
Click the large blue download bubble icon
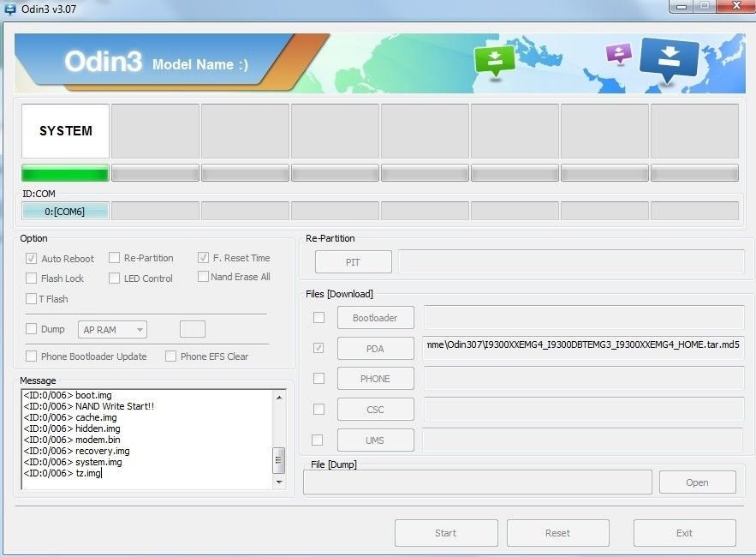(x=669, y=62)
